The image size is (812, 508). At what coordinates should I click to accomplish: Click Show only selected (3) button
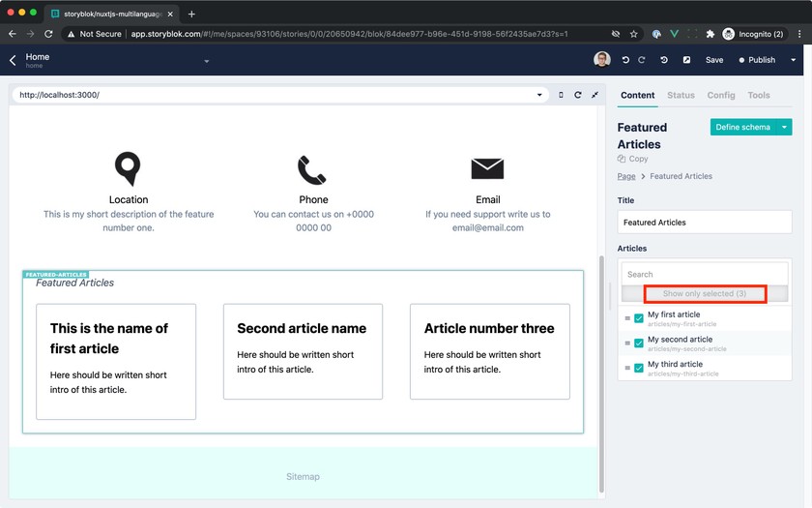point(705,294)
